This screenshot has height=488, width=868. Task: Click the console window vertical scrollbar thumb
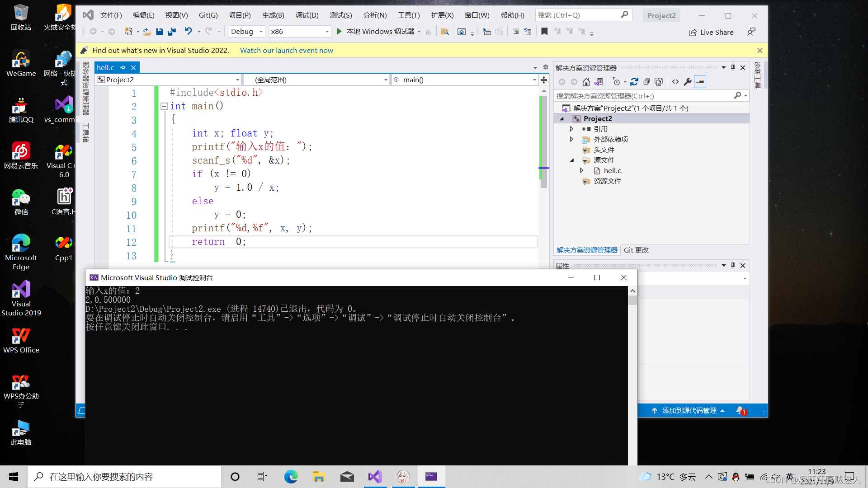click(x=632, y=301)
